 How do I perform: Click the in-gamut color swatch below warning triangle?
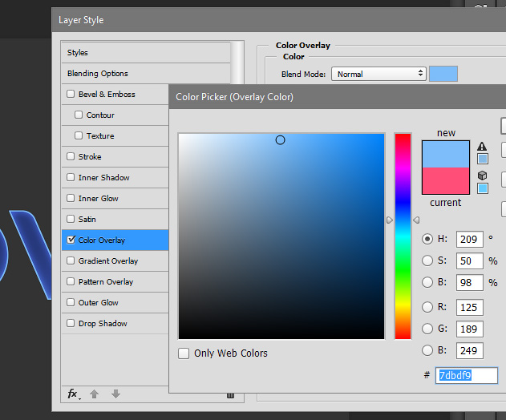point(483,159)
